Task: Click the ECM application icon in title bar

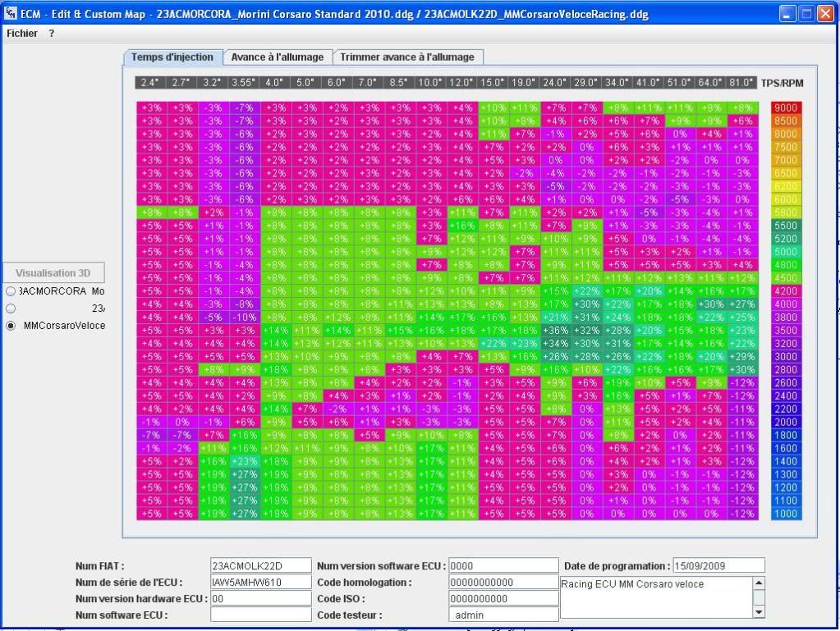Action: tap(11, 12)
